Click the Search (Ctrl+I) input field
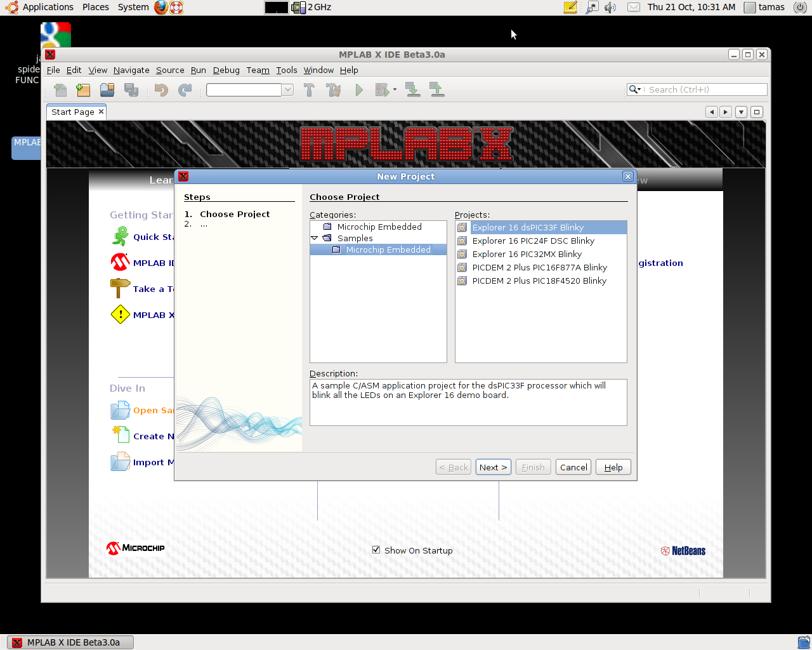 pyautogui.click(x=706, y=90)
